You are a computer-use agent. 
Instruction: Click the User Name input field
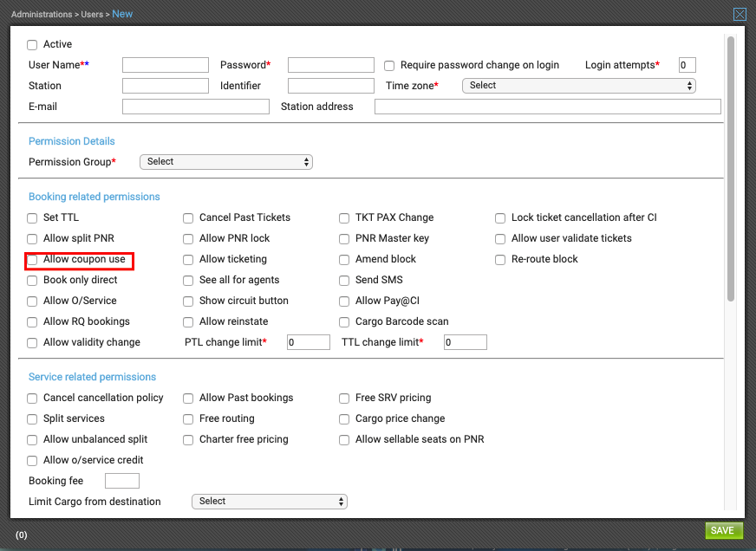(x=166, y=65)
